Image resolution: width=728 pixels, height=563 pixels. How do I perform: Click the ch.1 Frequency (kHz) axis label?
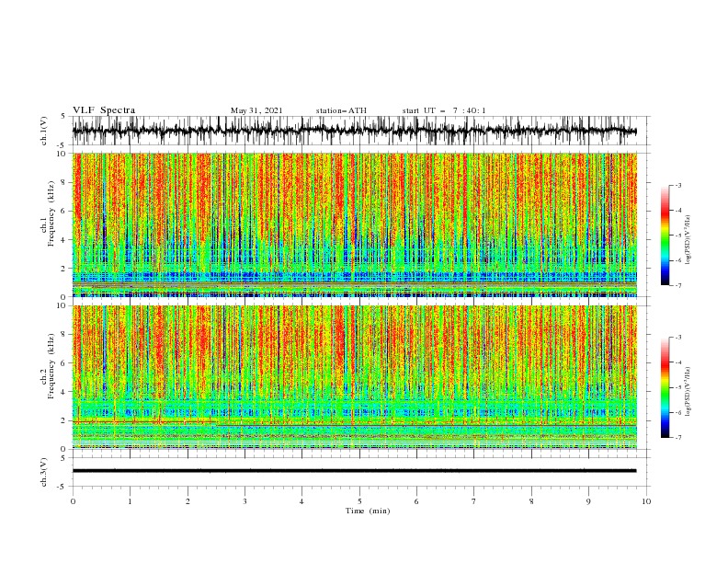[48, 214]
